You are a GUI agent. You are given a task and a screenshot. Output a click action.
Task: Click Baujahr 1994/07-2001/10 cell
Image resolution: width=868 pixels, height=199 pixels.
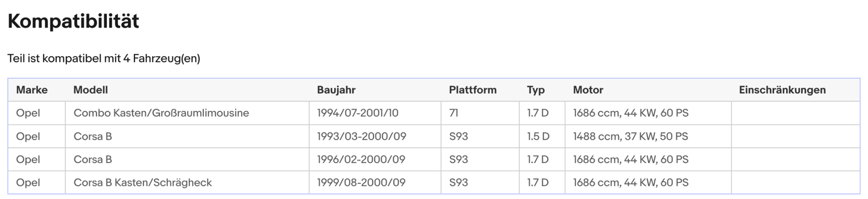pyautogui.click(x=357, y=113)
